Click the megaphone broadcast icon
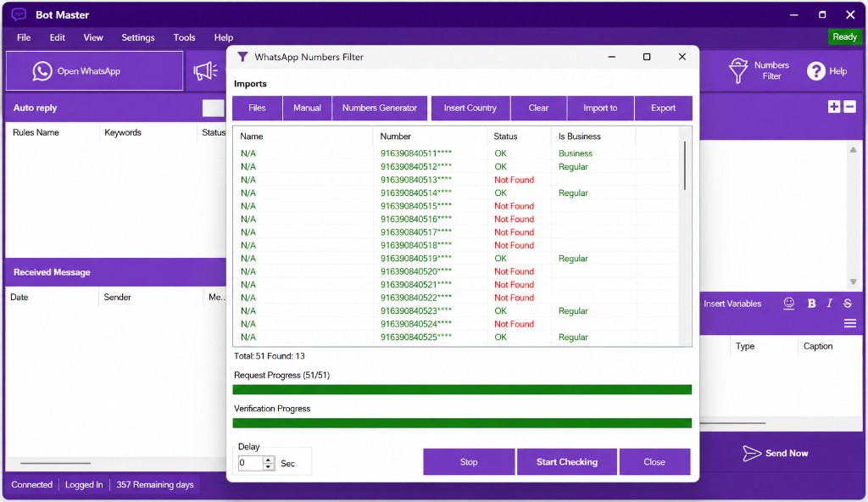 pyautogui.click(x=205, y=71)
